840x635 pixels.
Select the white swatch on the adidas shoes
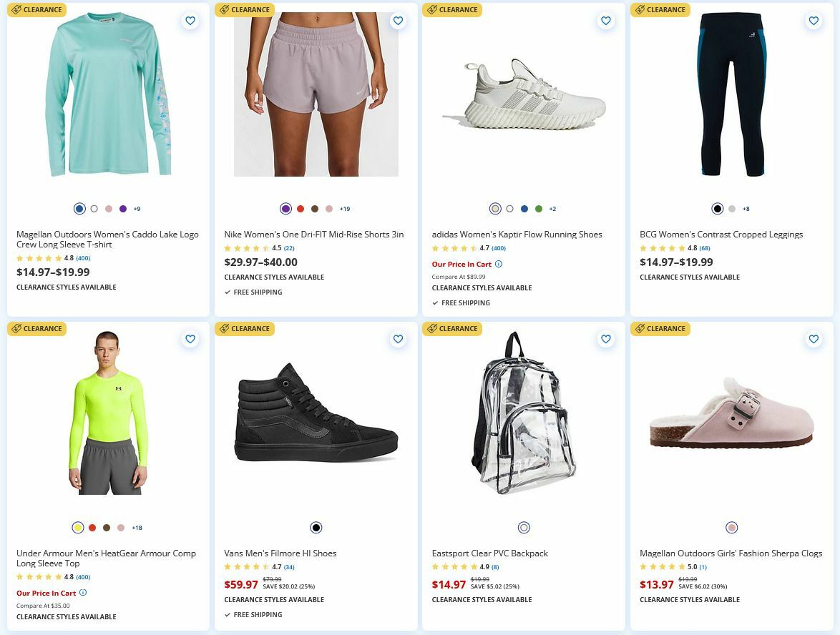click(x=509, y=209)
